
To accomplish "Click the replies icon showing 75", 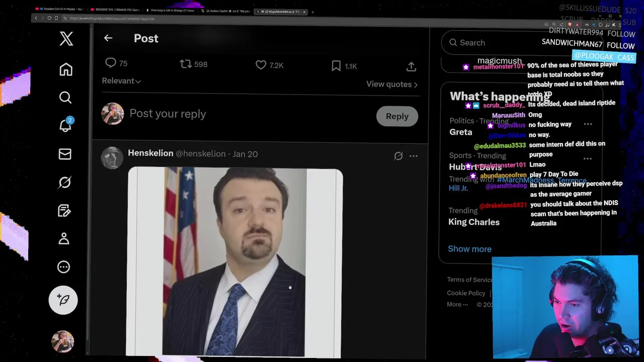I will pyautogui.click(x=111, y=63).
